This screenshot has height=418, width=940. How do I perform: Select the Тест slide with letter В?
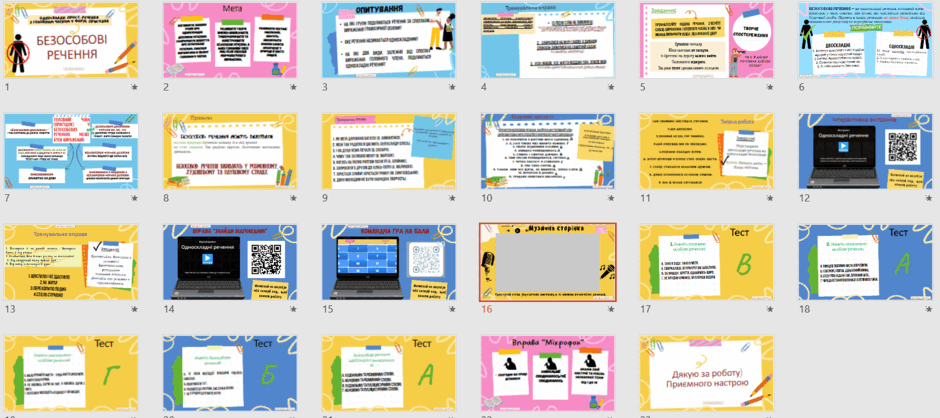(707, 262)
